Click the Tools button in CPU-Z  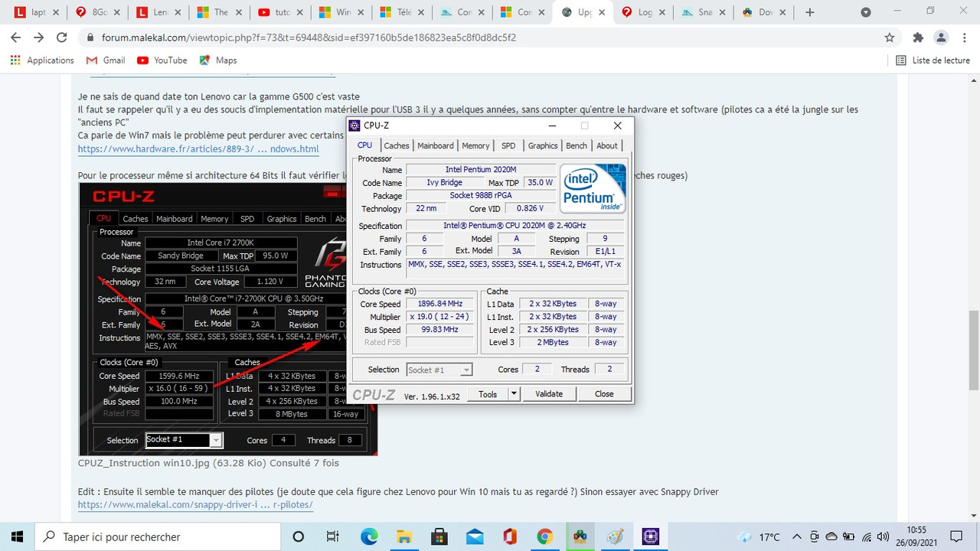pyautogui.click(x=488, y=394)
